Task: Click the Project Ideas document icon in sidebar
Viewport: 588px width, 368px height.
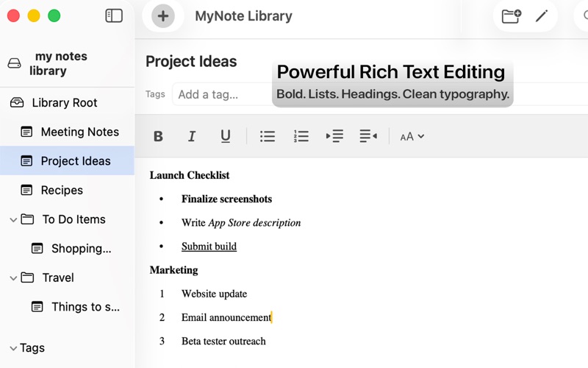Action: pos(26,160)
